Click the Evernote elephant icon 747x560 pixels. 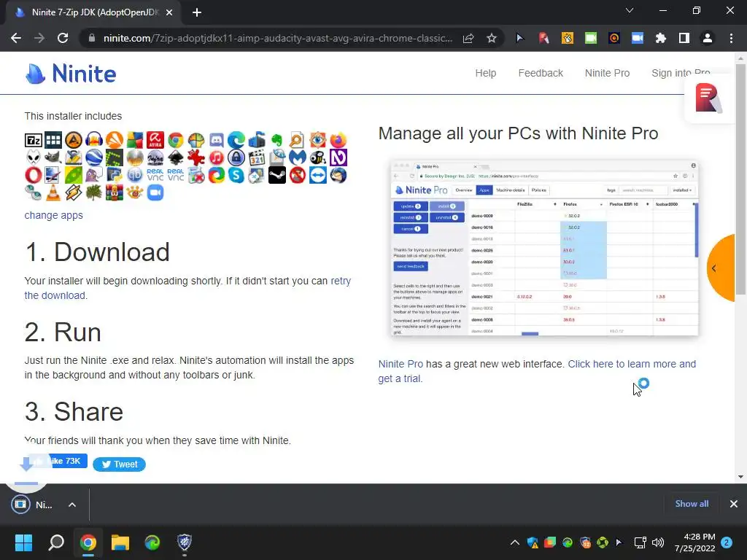coord(276,140)
